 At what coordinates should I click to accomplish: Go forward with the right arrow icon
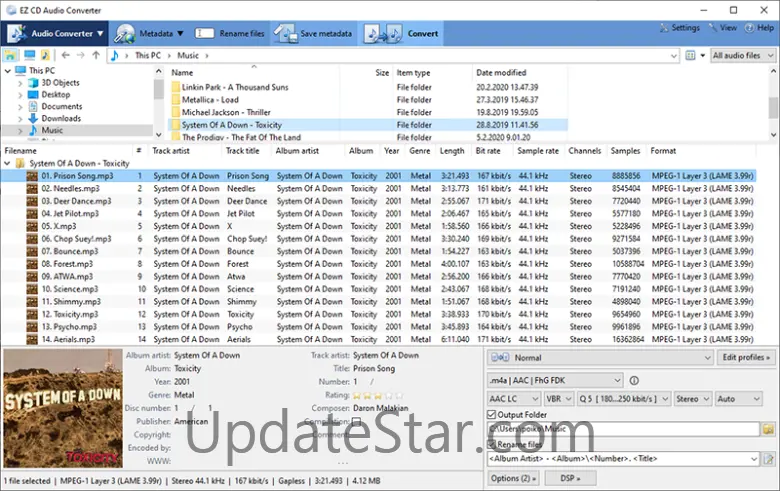pyautogui.click(x=81, y=55)
